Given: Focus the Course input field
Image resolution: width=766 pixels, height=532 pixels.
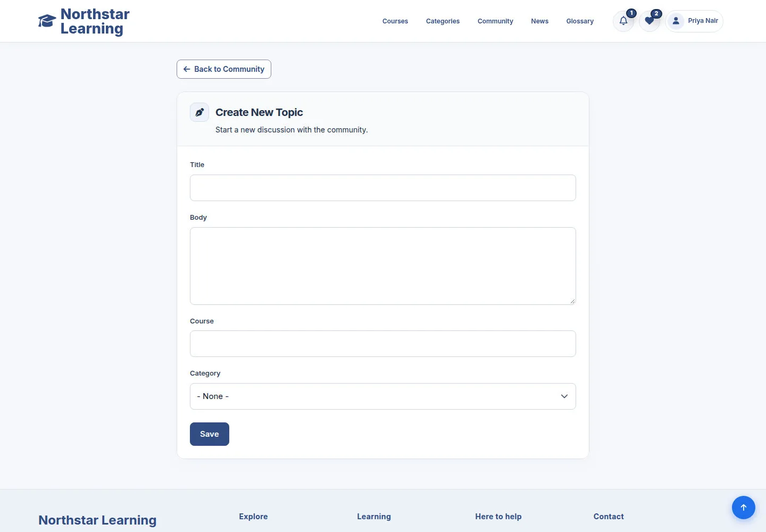Looking at the screenshot, I should (x=383, y=344).
